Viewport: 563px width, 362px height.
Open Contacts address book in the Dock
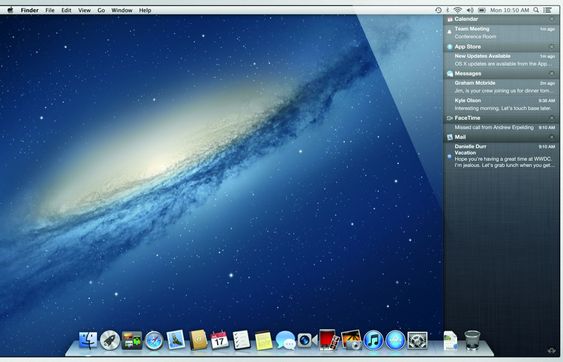pyautogui.click(x=198, y=340)
